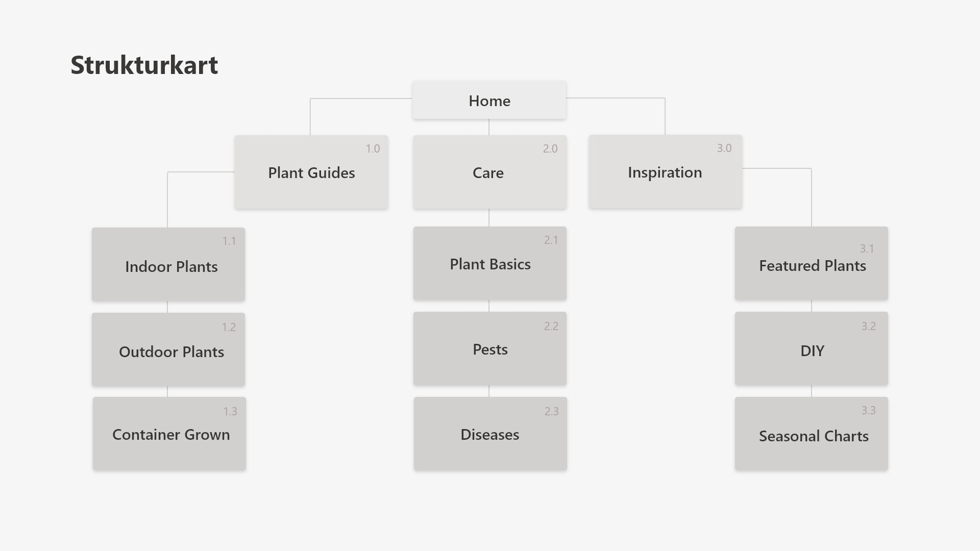Click the 1.0 number label
980x551 pixels.
[373, 148]
